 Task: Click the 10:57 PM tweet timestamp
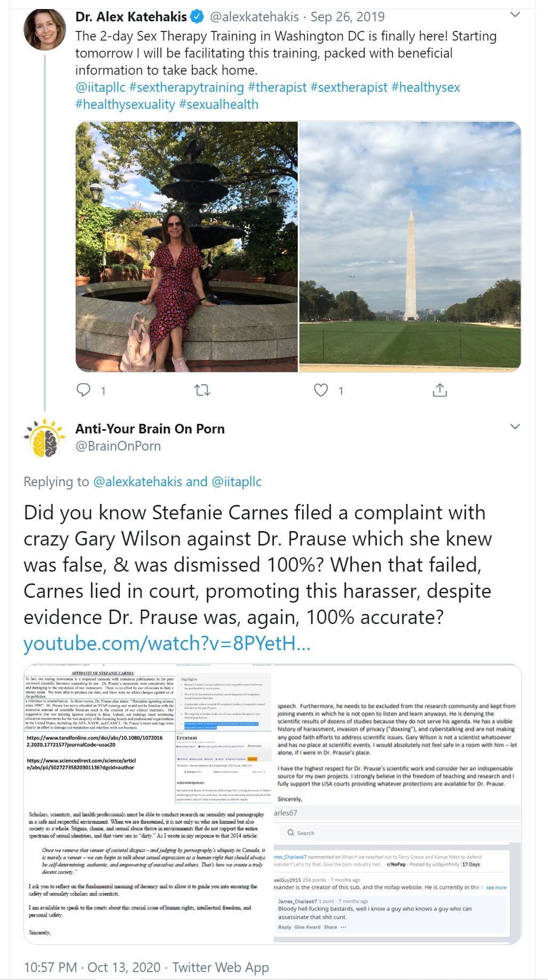50,967
